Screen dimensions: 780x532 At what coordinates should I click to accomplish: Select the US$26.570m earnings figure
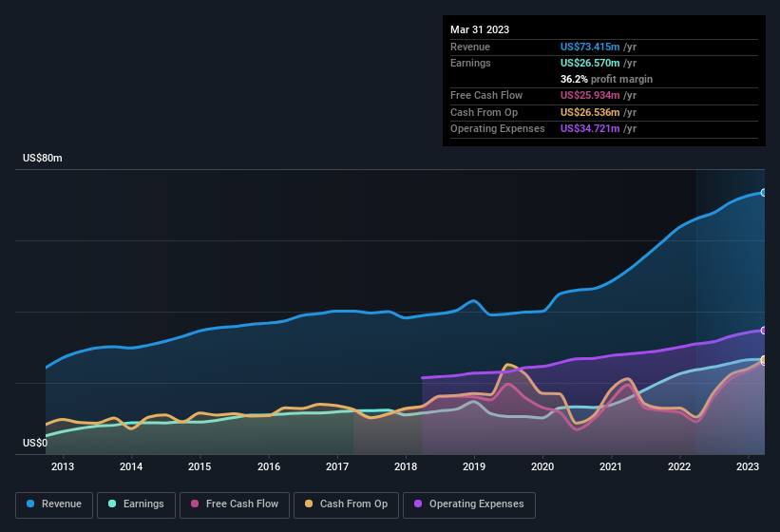(x=590, y=63)
